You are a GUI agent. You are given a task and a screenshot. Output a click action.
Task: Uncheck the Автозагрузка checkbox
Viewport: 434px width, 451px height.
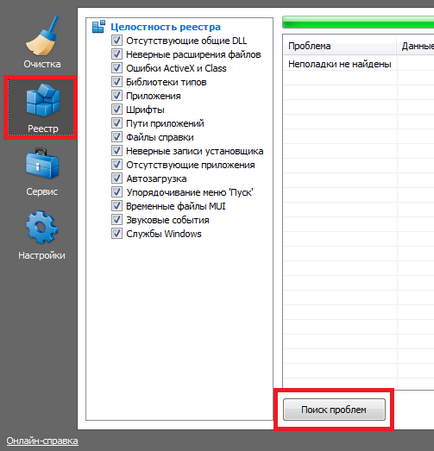[x=117, y=178]
